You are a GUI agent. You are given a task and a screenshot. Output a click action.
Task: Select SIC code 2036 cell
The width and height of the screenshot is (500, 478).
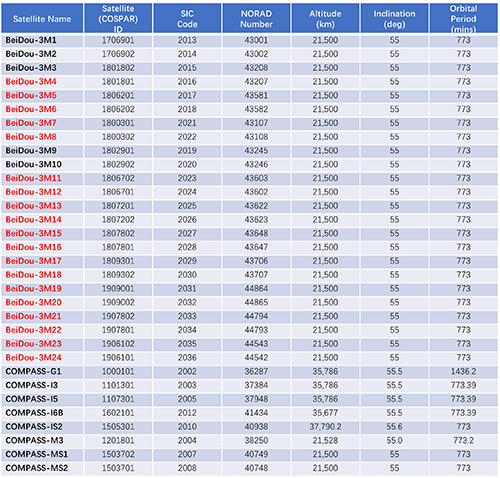[x=187, y=358]
